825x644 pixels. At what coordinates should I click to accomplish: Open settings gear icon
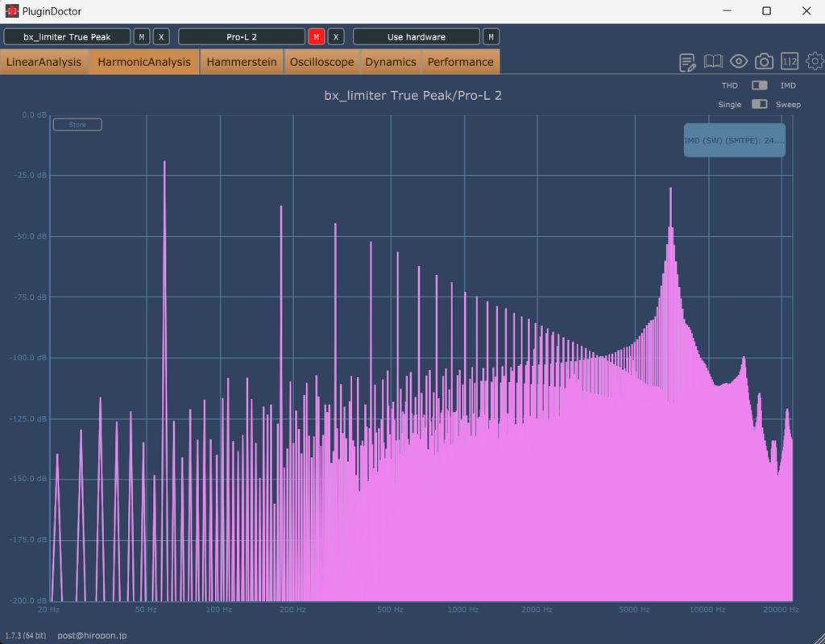tap(815, 61)
